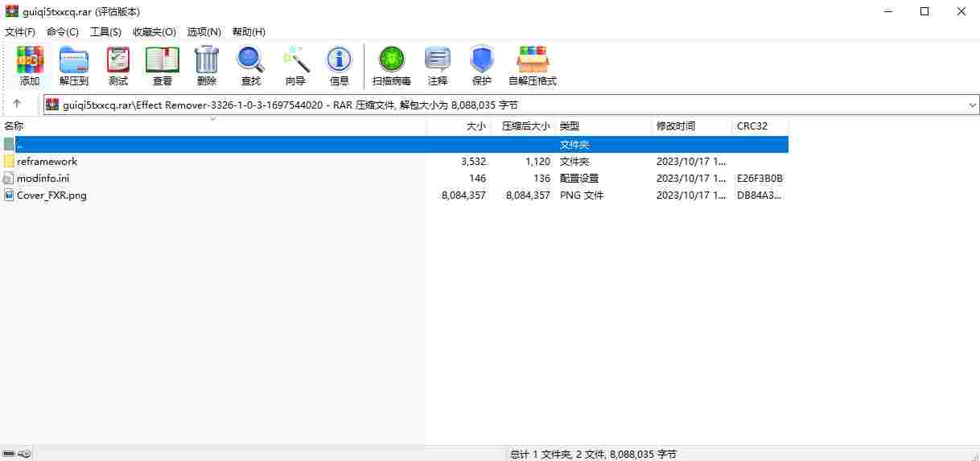Sort by the 名称 column header

tap(213, 126)
